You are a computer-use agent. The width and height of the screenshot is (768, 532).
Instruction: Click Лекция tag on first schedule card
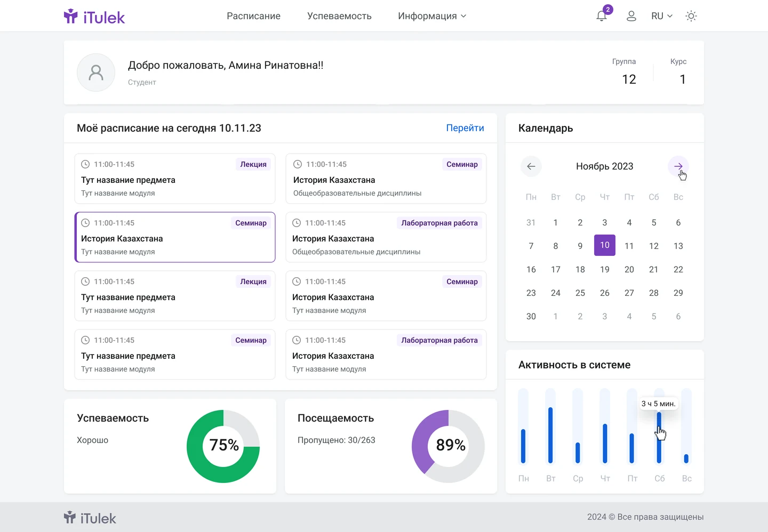coord(253,164)
